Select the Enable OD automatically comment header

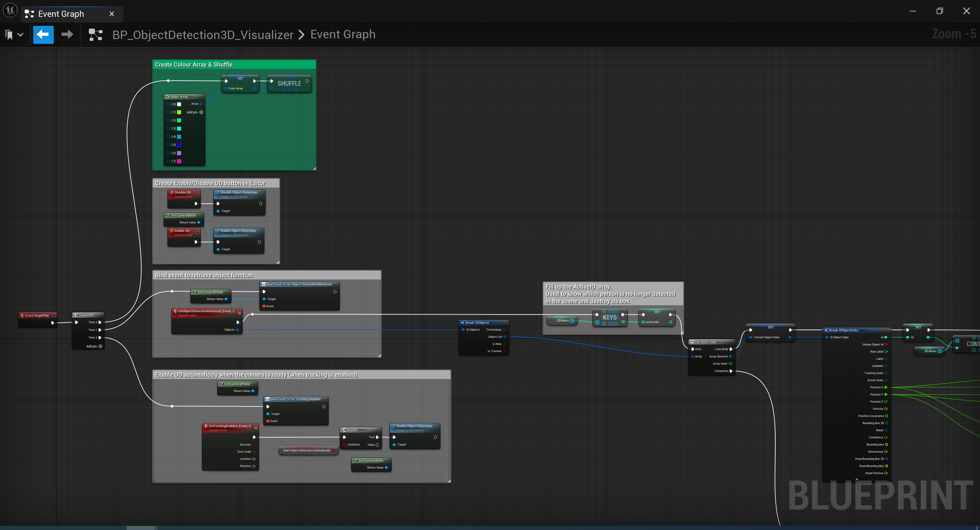pos(302,375)
